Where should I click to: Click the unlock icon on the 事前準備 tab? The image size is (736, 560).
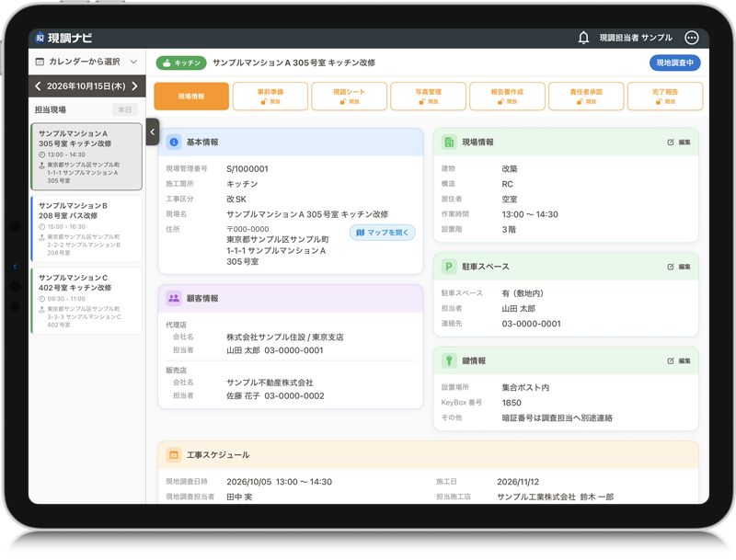[x=264, y=102]
